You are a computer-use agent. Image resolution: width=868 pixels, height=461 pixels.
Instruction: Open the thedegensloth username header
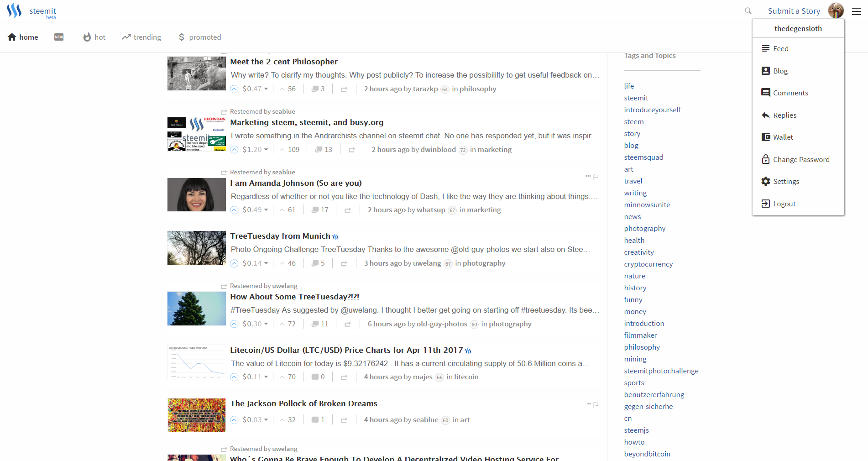[x=798, y=29]
